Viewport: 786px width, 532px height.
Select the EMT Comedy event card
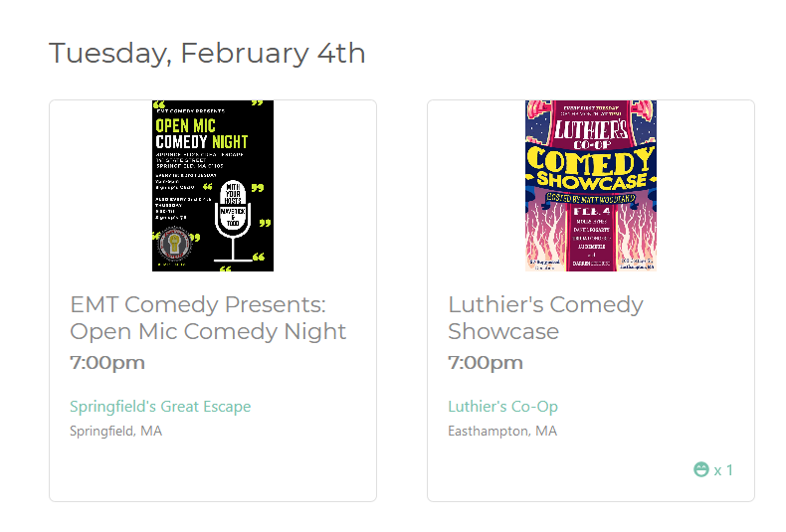[x=213, y=300]
